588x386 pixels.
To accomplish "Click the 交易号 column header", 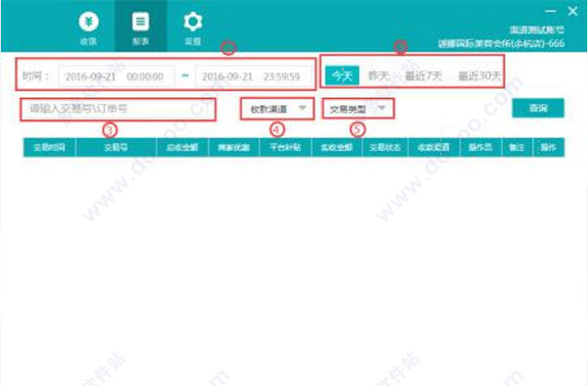I will click(x=116, y=147).
